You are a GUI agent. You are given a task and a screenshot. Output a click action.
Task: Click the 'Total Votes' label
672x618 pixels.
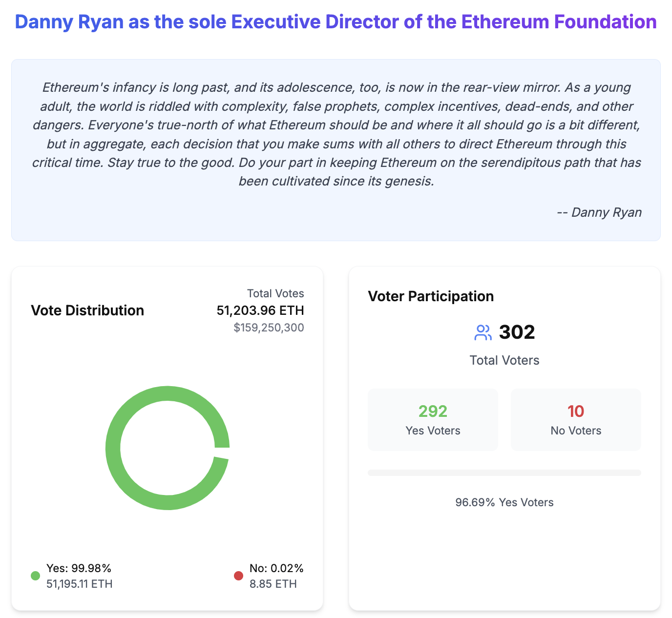[x=275, y=293]
